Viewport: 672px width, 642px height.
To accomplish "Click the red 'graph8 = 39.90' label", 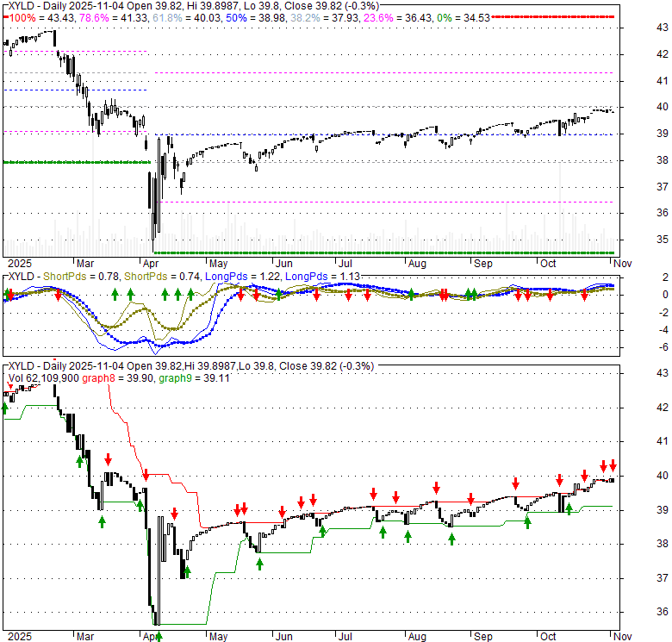I will 117,378.
